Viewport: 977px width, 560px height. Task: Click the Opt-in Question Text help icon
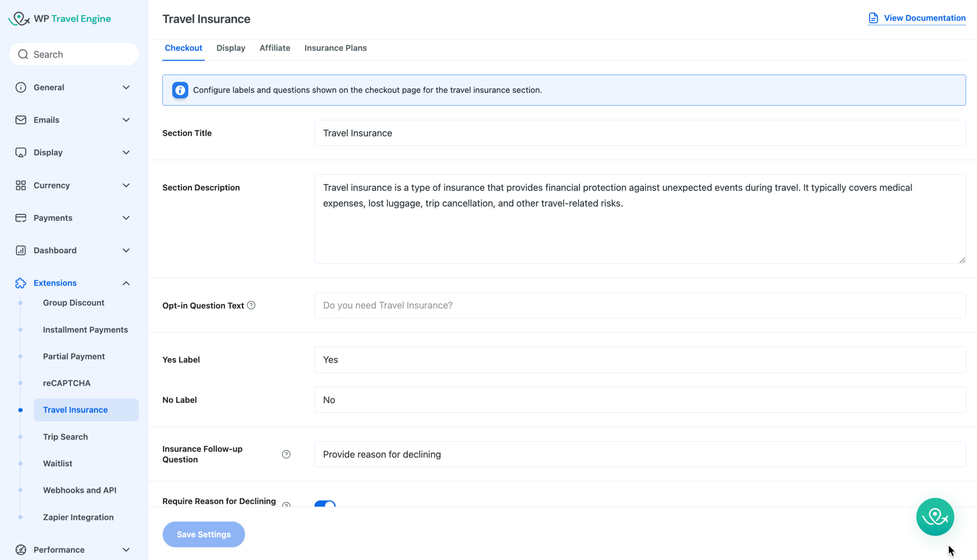click(x=251, y=306)
